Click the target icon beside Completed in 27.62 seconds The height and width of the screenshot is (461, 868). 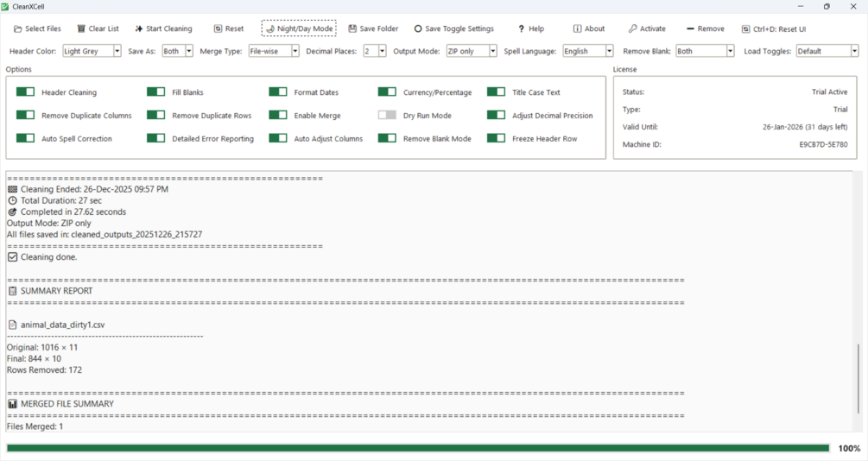[x=12, y=212]
